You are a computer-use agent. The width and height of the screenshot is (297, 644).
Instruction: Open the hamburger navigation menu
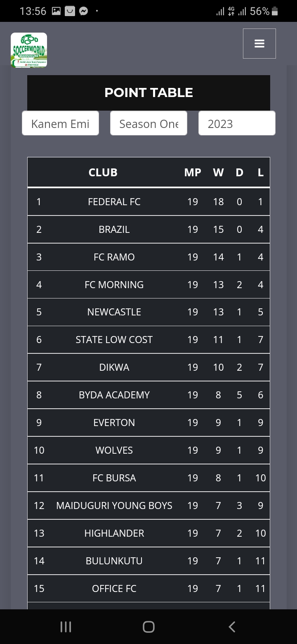coord(259,43)
